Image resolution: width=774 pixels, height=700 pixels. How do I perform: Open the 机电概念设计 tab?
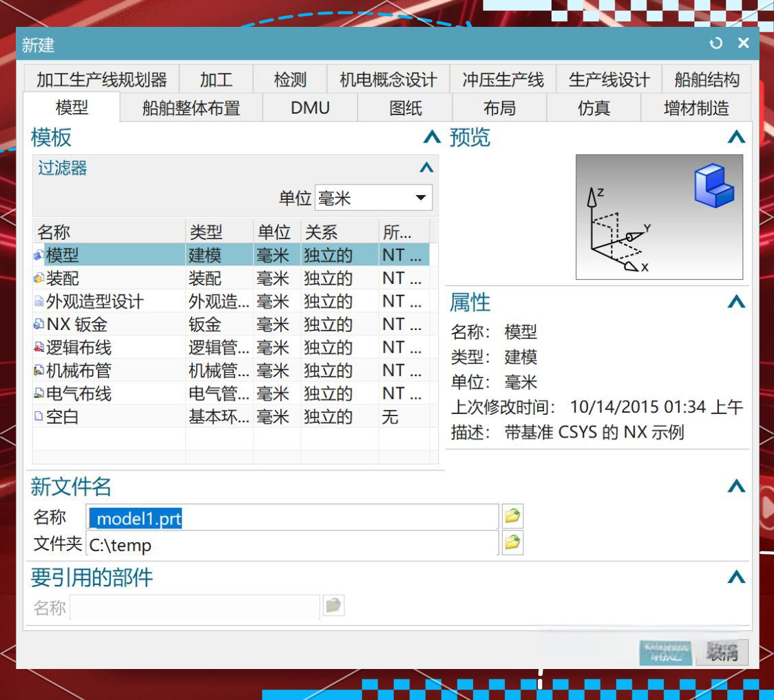click(388, 79)
